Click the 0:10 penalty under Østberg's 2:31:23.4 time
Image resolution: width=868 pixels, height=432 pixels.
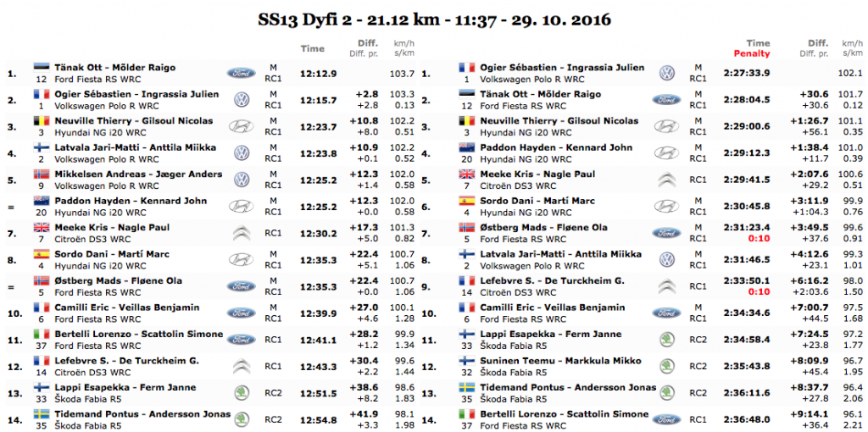tap(759, 239)
